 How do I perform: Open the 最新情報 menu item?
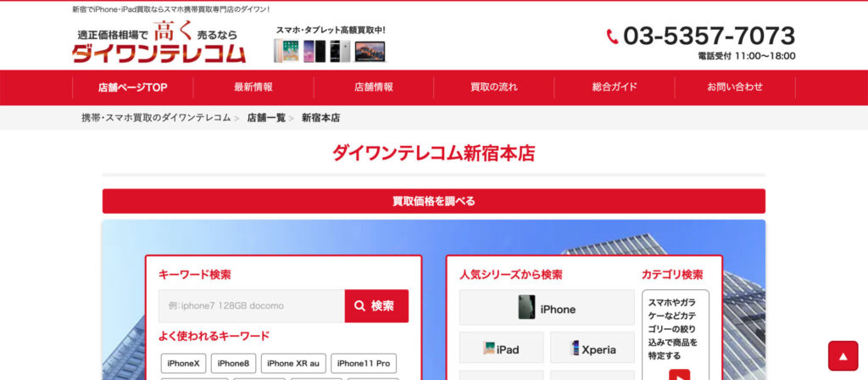253,87
